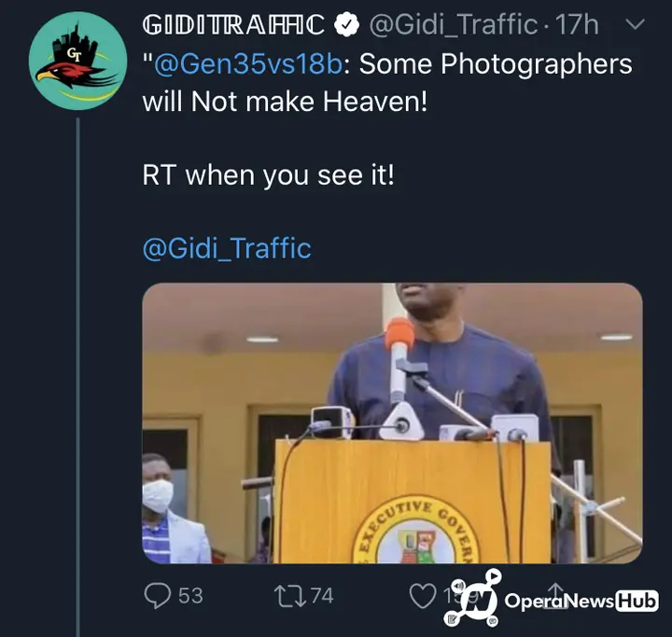
Task: Open the gray @Gidi_Traffic handle in header
Action: pyautogui.click(x=453, y=25)
